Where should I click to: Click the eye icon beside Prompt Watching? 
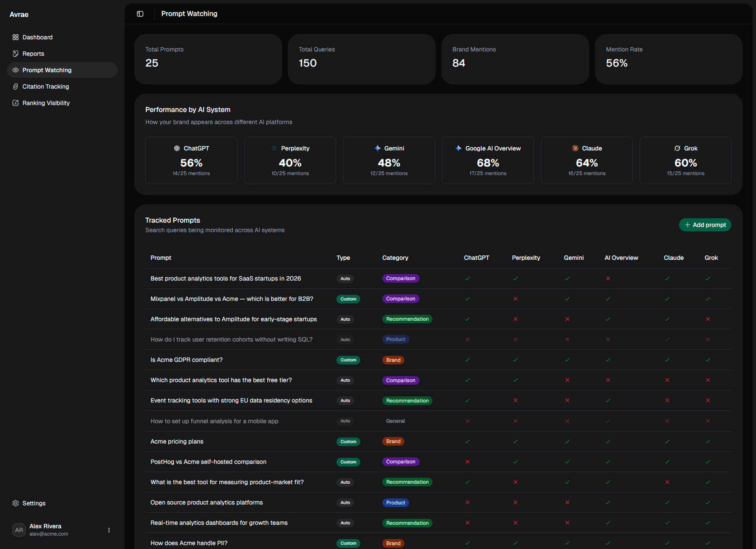click(16, 70)
